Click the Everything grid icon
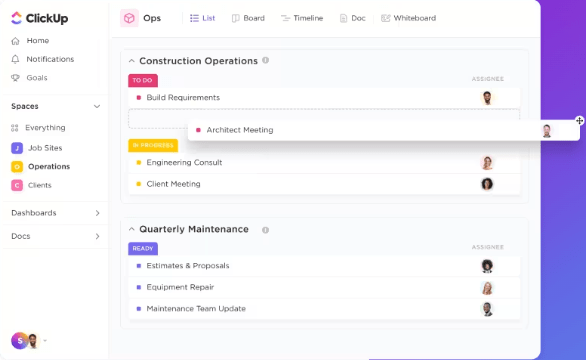 [x=15, y=128]
